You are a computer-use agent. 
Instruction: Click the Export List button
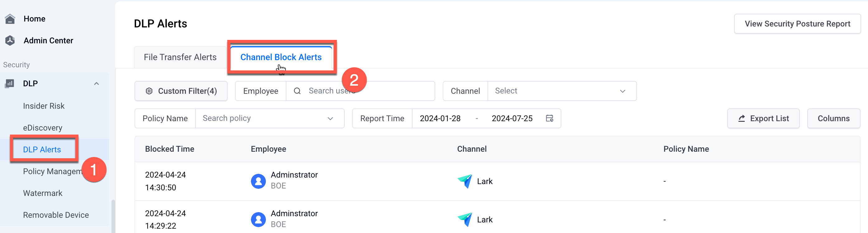(x=763, y=118)
